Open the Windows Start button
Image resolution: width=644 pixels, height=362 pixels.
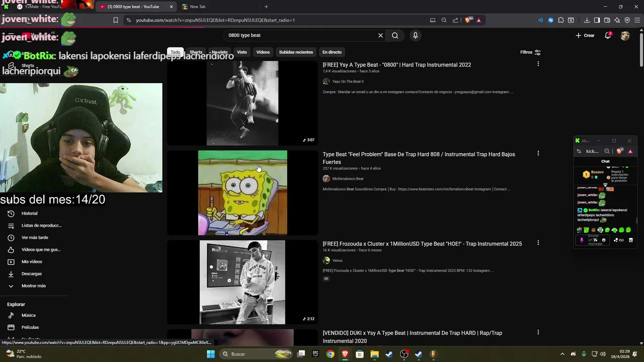coord(211,354)
